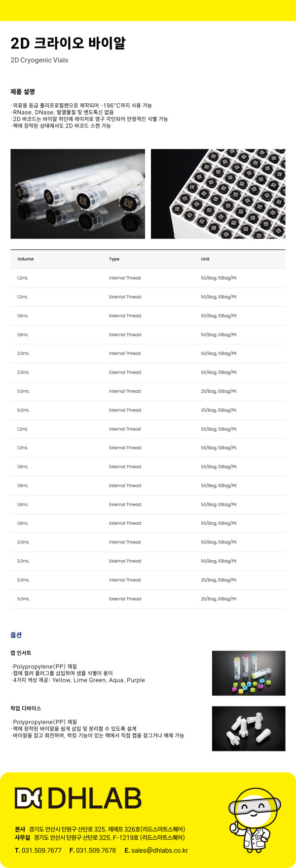
Task: Click the Volume column header
Action: coord(26,259)
